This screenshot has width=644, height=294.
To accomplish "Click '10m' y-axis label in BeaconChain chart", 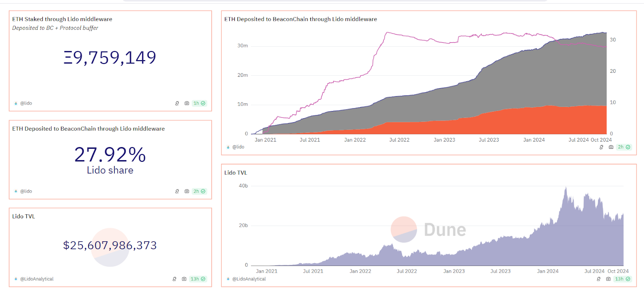I will 242,105.
